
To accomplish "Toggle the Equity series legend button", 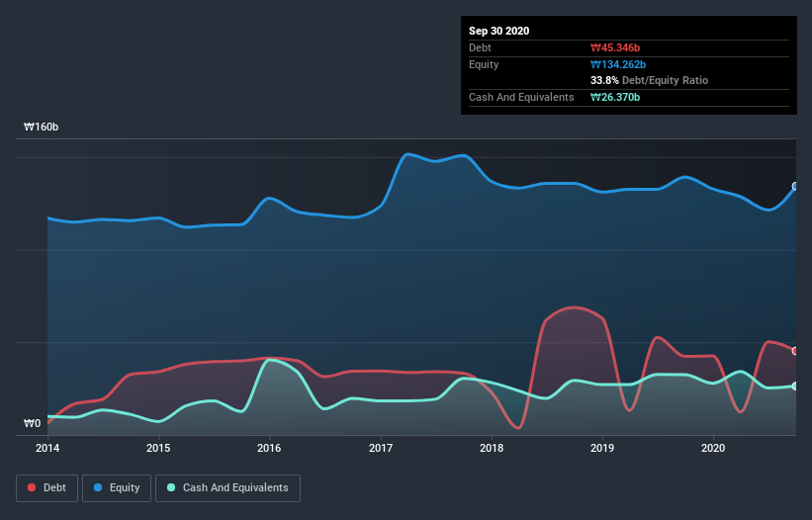I will point(117,488).
